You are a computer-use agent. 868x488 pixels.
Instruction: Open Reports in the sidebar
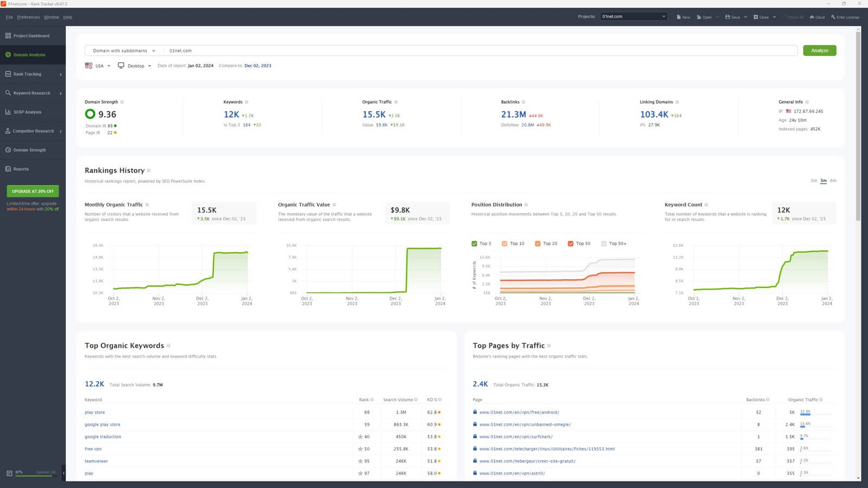33,169
